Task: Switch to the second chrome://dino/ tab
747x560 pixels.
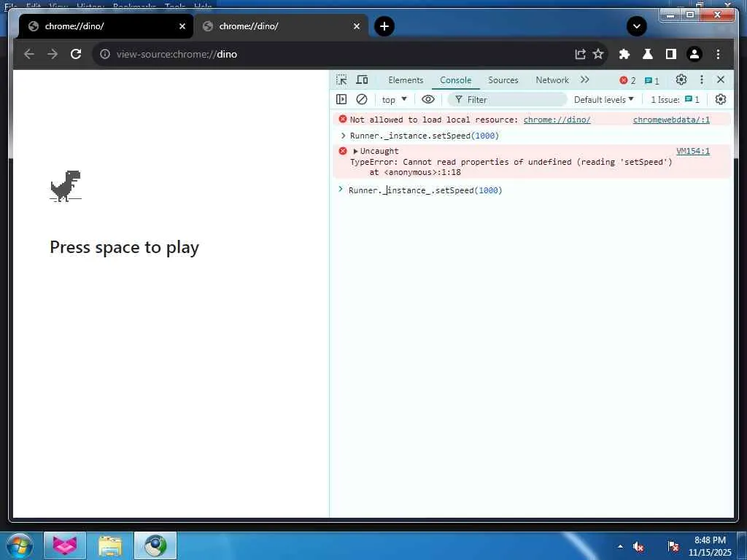Action: (x=281, y=26)
